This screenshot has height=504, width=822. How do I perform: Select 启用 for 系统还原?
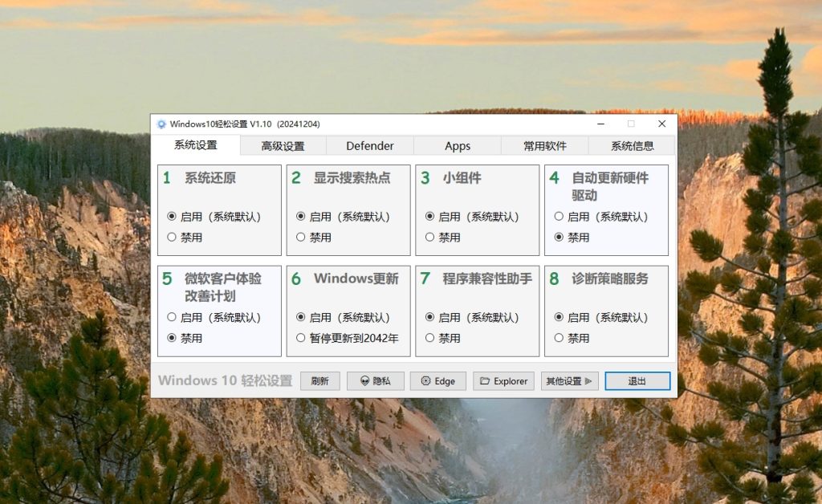point(214,217)
